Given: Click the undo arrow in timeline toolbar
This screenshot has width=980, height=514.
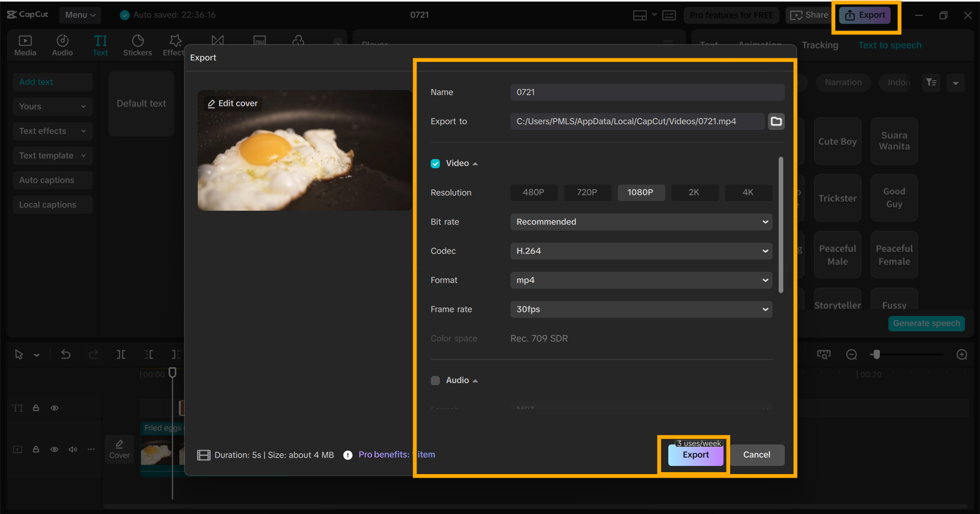Looking at the screenshot, I should pos(66,354).
